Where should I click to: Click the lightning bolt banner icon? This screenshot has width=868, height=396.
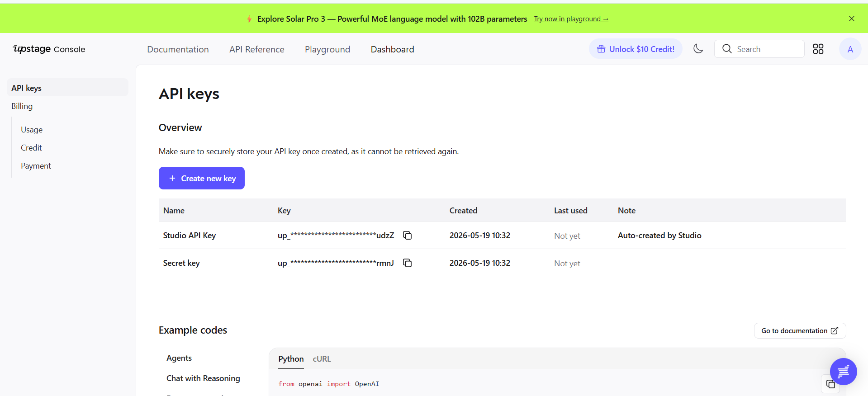[x=249, y=19]
